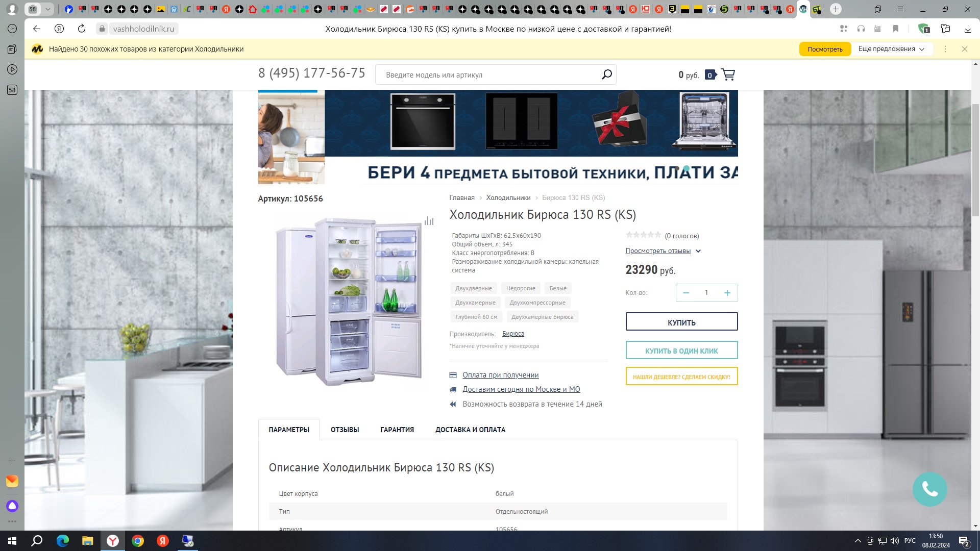Click the address bar domain vashholodilnik.ru
The width and height of the screenshot is (980, 551).
[x=143, y=29]
